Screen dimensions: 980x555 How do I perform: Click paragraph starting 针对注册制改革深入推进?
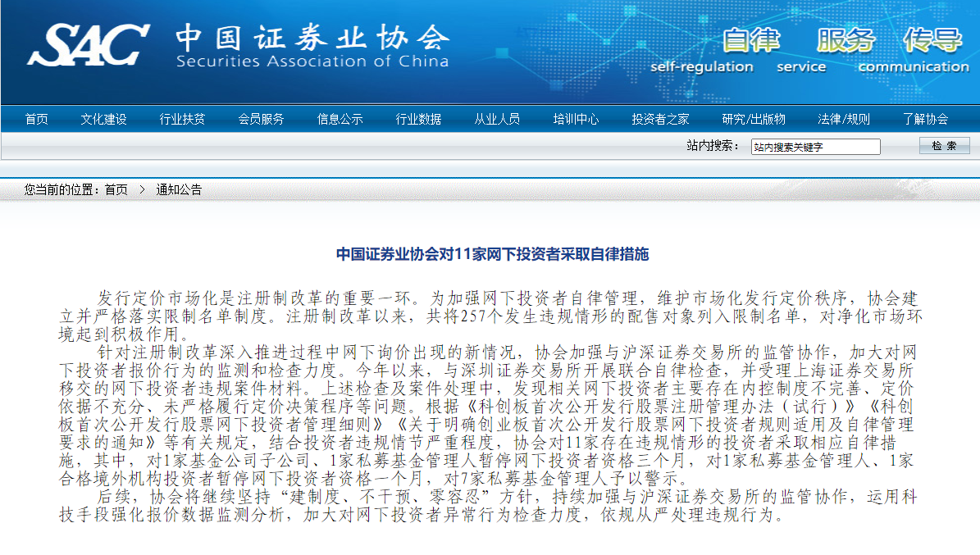point(487,416)
